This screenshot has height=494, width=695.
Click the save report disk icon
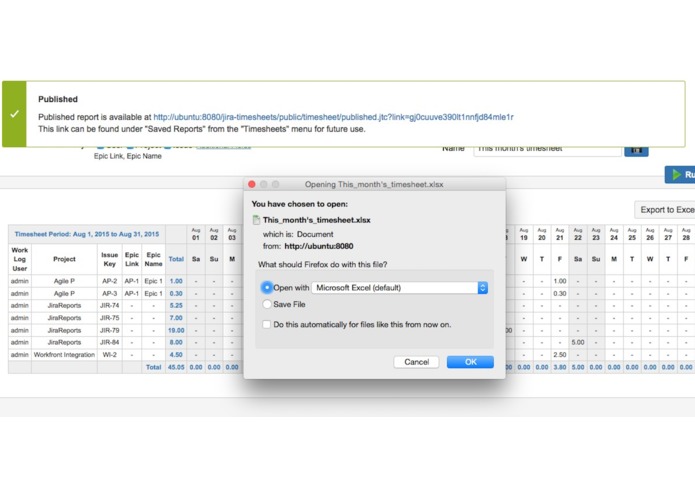point(636,150)
